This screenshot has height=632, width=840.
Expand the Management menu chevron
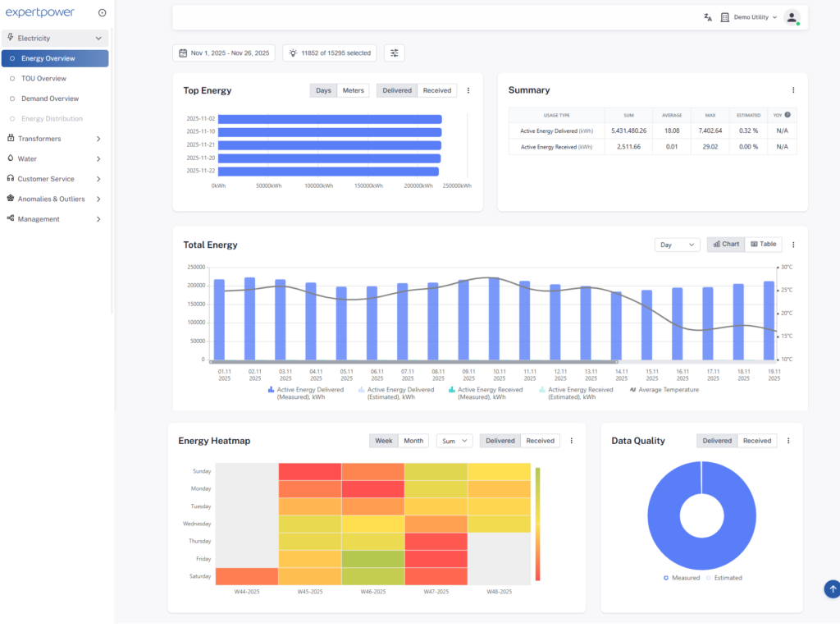[x=98, y=219]
